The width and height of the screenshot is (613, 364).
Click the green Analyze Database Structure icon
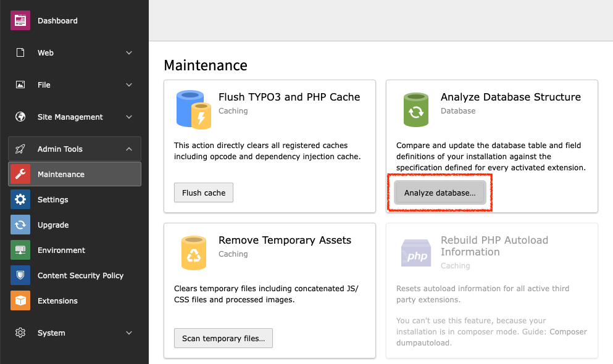tap(415, 109)
